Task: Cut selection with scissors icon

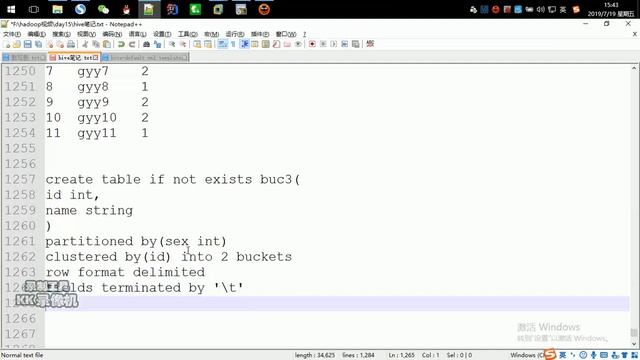Action: tap(85, 44)
